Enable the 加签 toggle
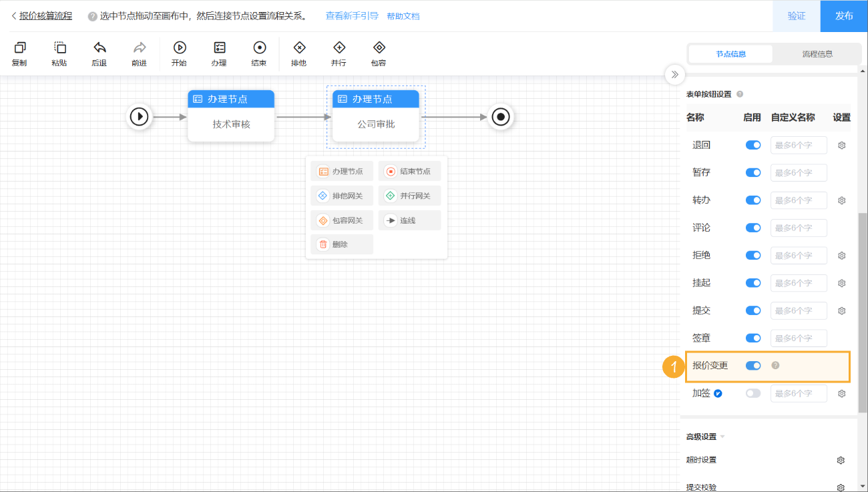This screenshot has height=492, width=868. pos(753,393)
